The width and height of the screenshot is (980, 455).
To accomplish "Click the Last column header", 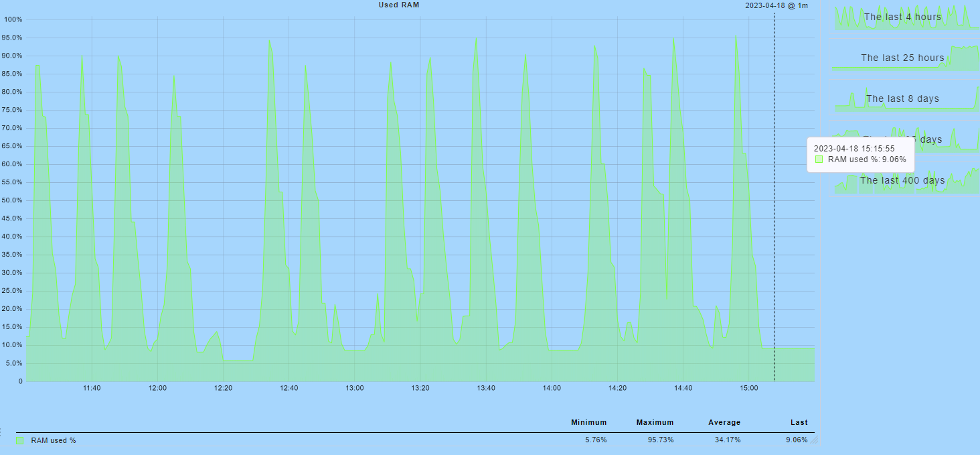I will click(799, 423).
